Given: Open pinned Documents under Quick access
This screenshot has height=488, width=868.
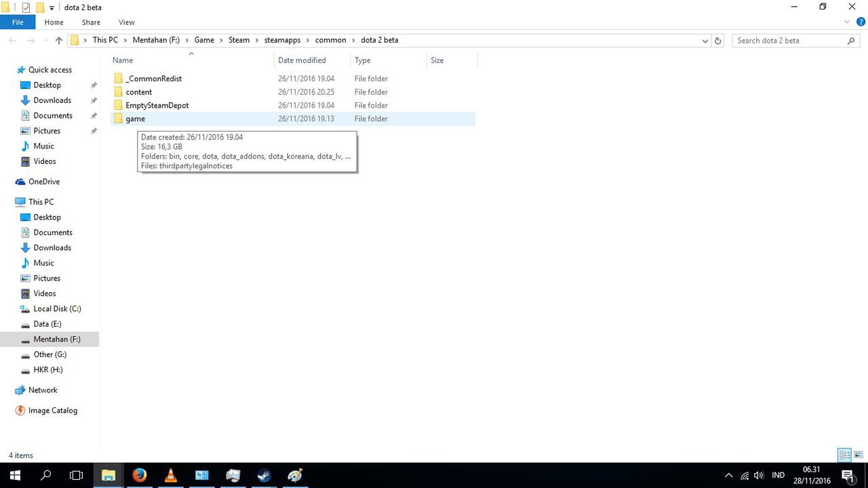Looking at the screenshot, I should [53, 115].
